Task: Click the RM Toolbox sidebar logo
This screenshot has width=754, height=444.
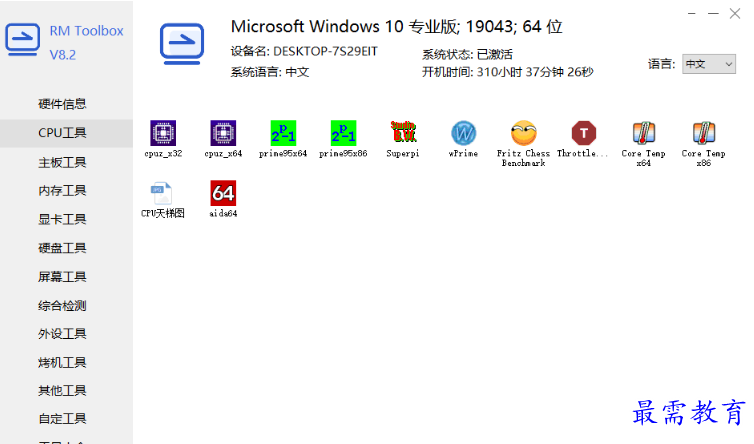Action: click(x=22, y=39)
